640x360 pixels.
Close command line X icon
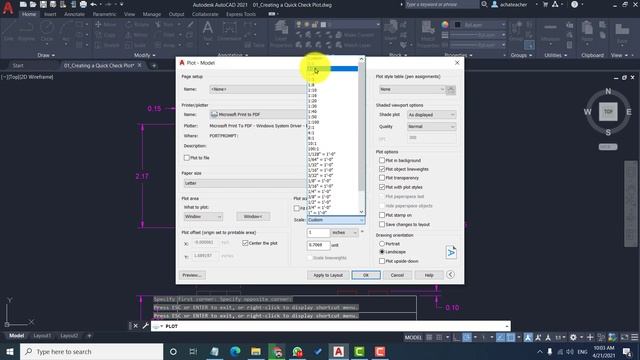tap(136, 326)
